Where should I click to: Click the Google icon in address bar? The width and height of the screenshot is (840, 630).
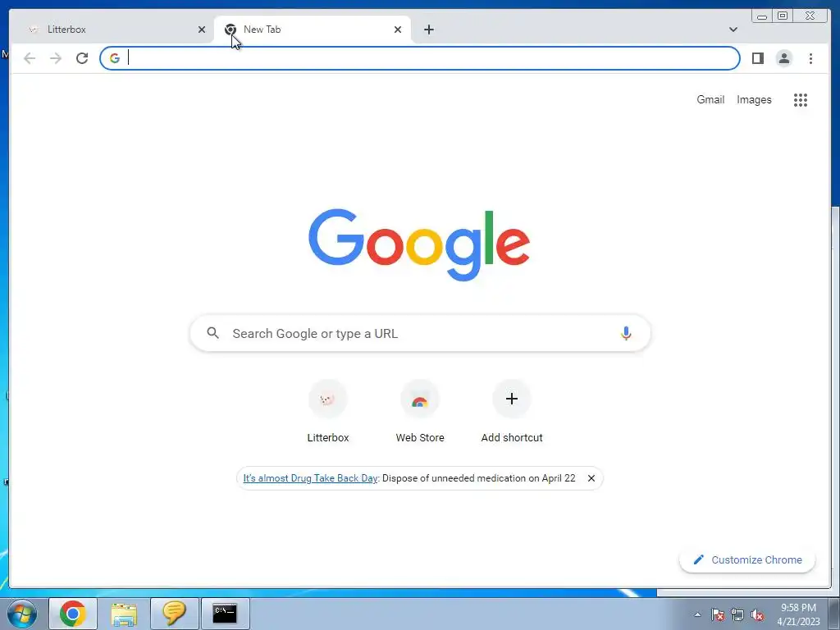[x=115, y=58]
